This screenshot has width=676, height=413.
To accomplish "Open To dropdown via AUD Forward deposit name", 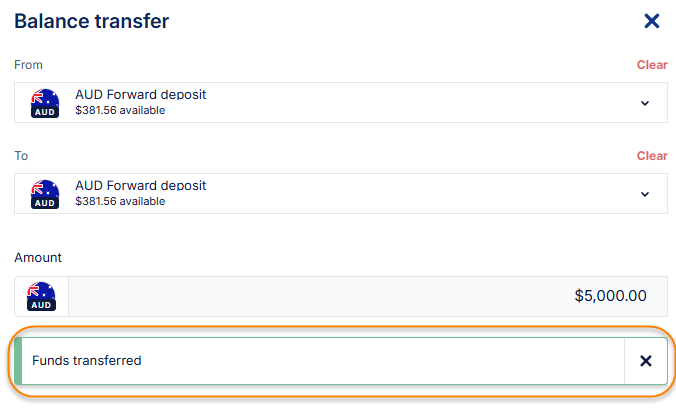I will 140,186.
